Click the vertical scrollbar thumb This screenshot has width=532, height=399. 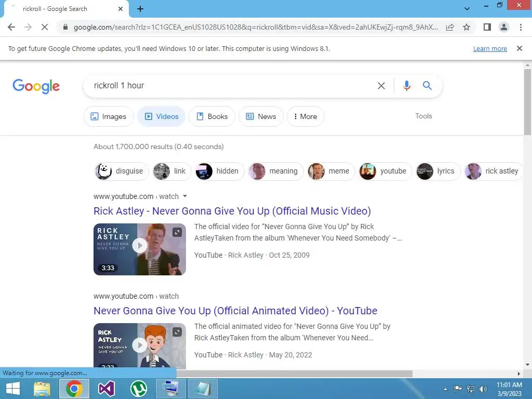(527, 102)
